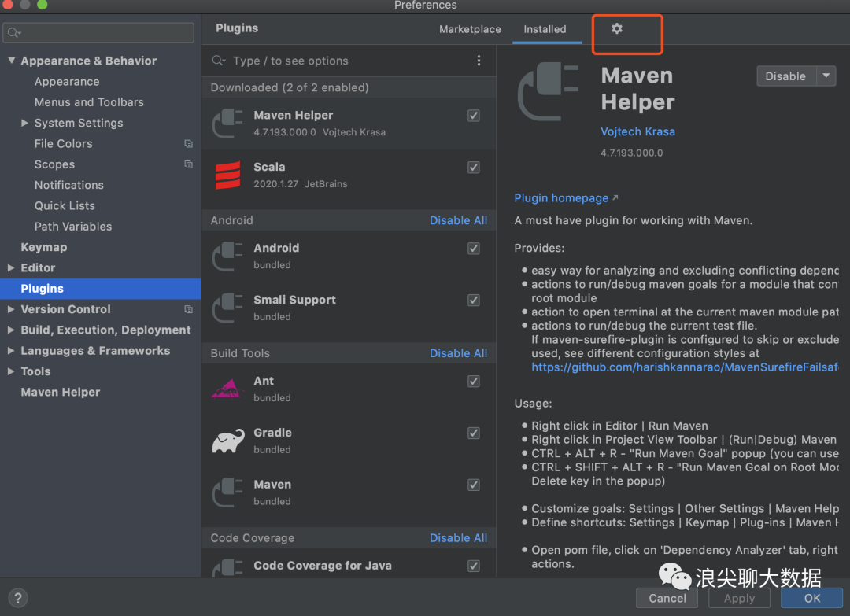Viewport: 850px width, 616px height.
Task: Open the plugins gear settings menu
Action: pos(617,28)
